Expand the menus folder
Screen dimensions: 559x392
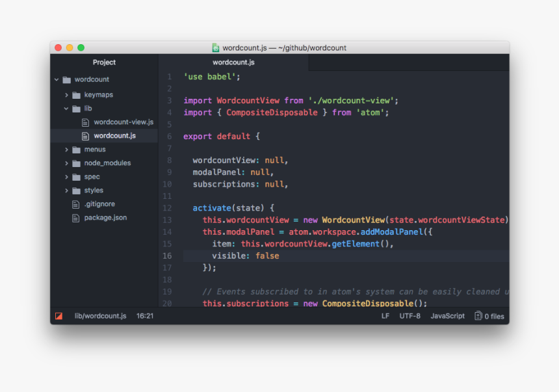tap(66, 149)
